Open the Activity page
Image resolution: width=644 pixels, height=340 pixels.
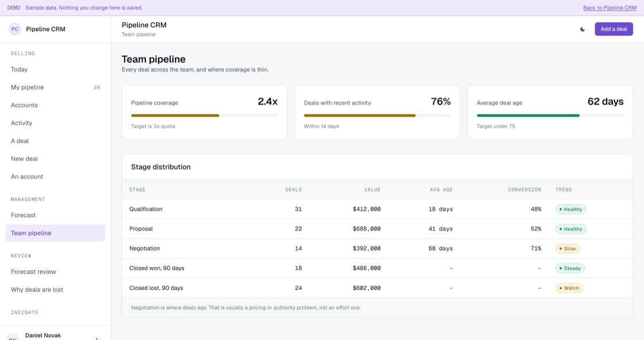click(55, 123)
